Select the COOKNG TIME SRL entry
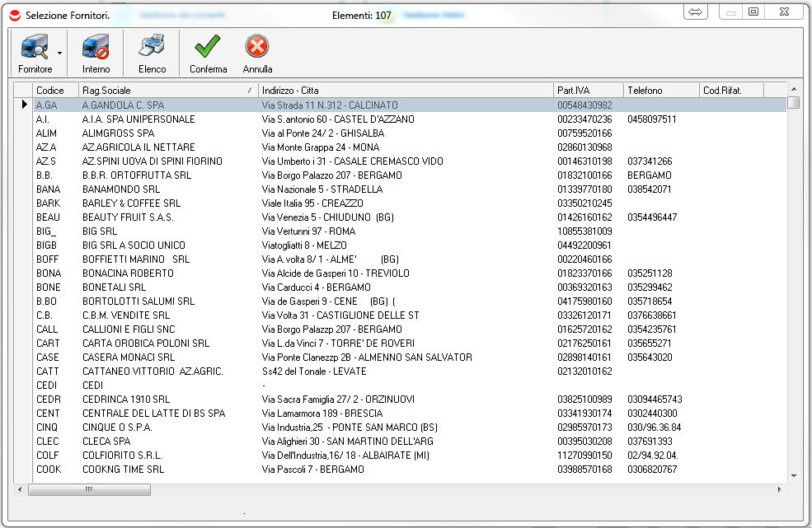Image resolution: width=812 pixels, height=528 pixels. coord(123,470)
